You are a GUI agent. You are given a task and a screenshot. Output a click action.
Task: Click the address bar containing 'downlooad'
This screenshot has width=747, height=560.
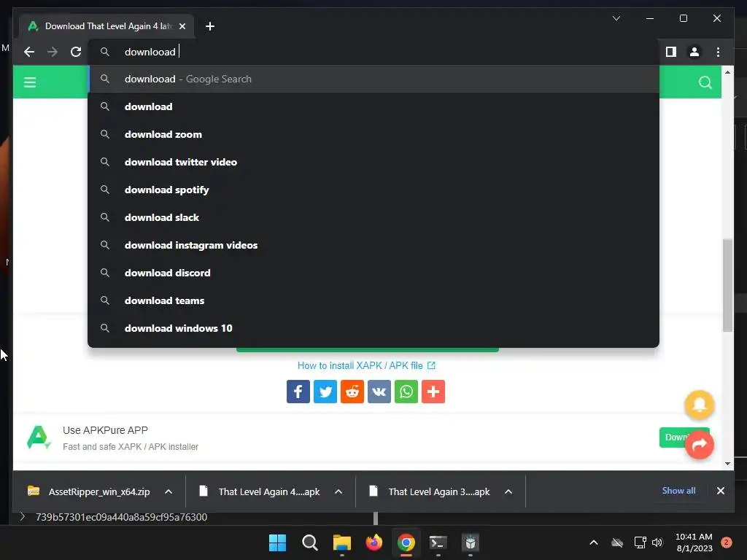(373, 52)
